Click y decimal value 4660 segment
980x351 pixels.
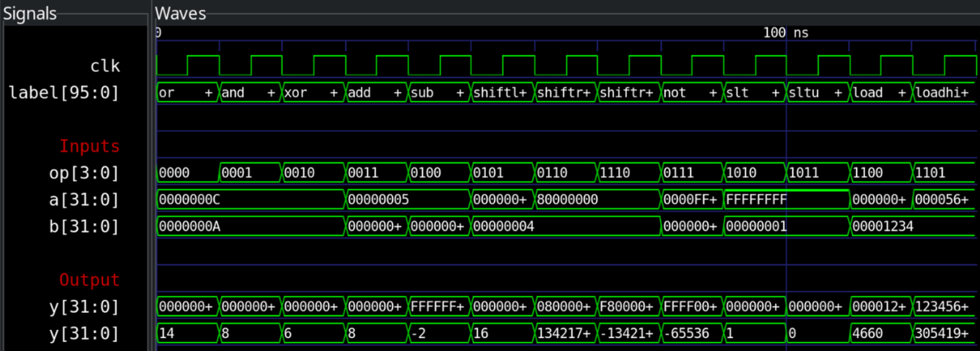[881, 334]
